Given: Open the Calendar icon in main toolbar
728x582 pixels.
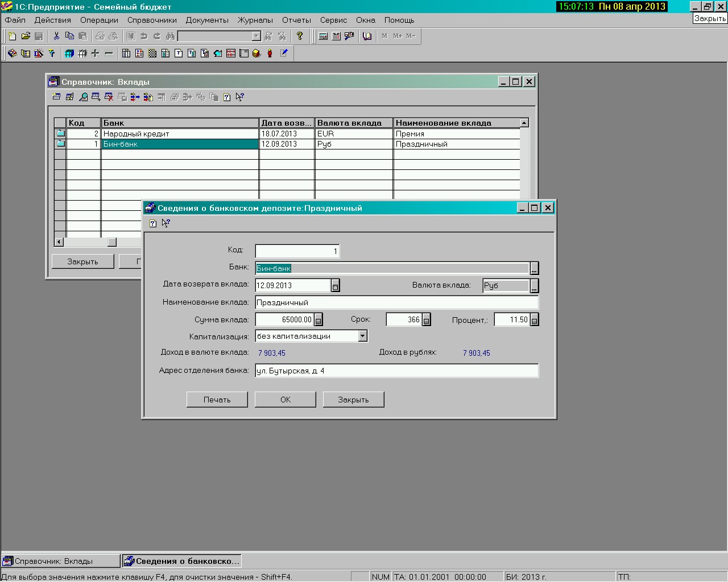Looking at the screenshot, I should [336, 36].
